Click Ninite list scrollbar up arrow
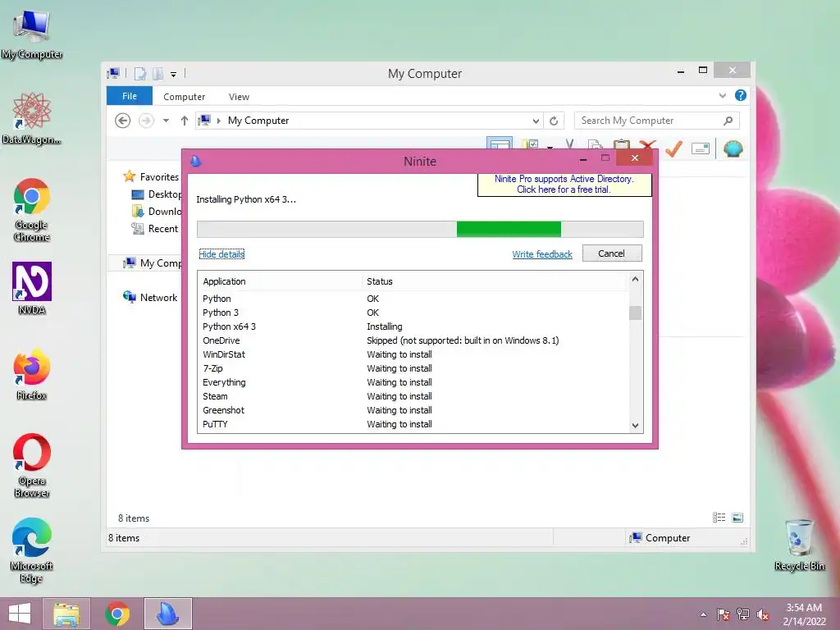Image resolution: width=840 pixels, height=630 pixels. coord(636,279)
